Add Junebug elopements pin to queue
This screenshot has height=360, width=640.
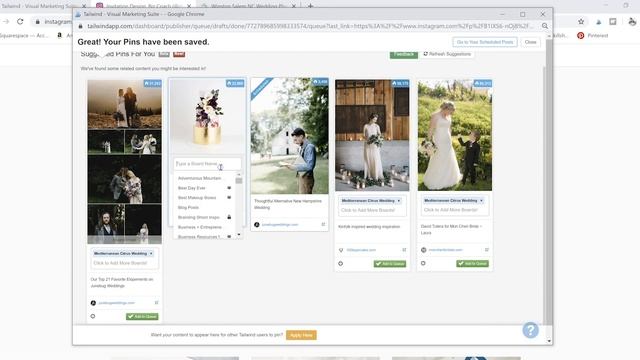point(142,317)
